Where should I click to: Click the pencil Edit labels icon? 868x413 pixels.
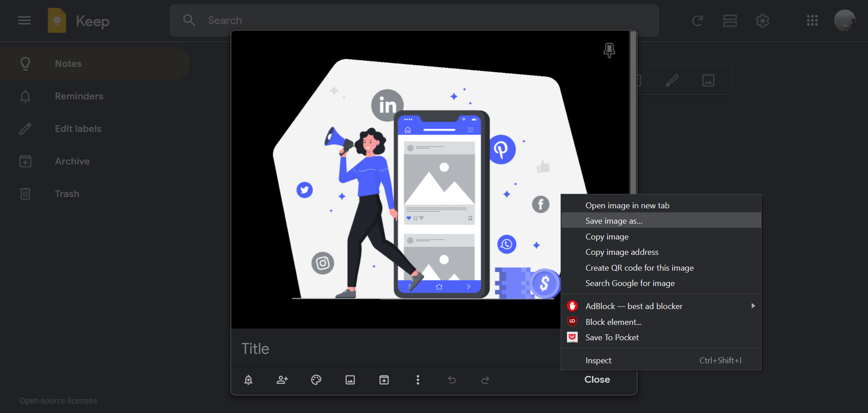click(25, 129)
